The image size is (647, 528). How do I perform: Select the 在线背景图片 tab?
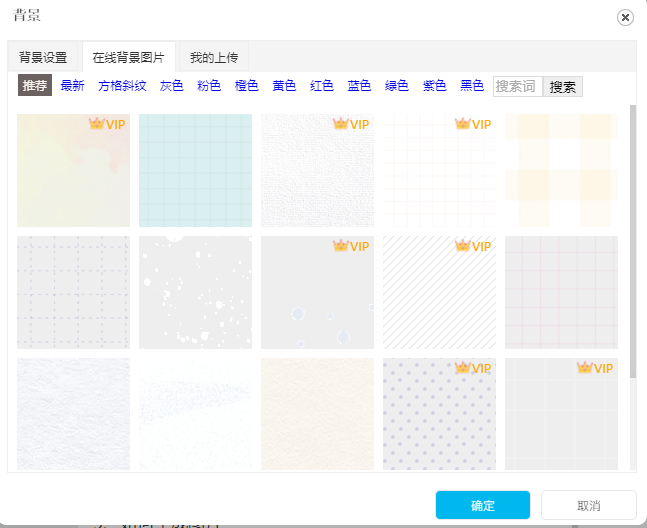(x=128, y=57)
